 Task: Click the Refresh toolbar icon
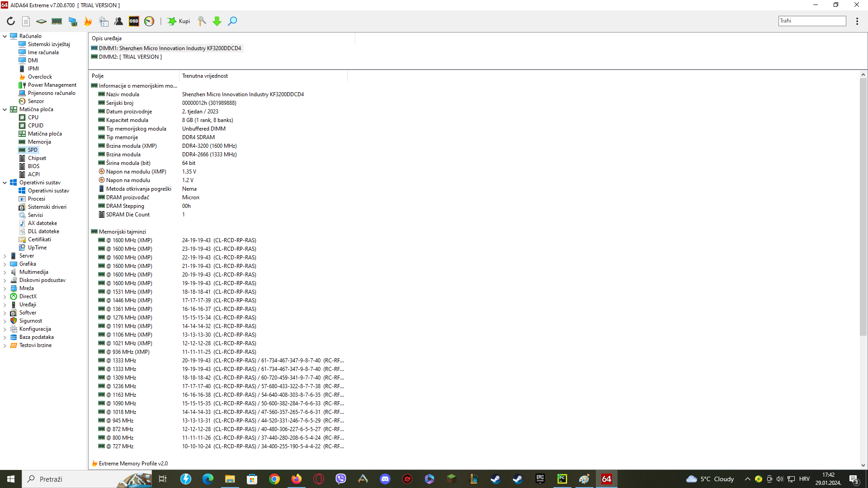pos(11,21)
